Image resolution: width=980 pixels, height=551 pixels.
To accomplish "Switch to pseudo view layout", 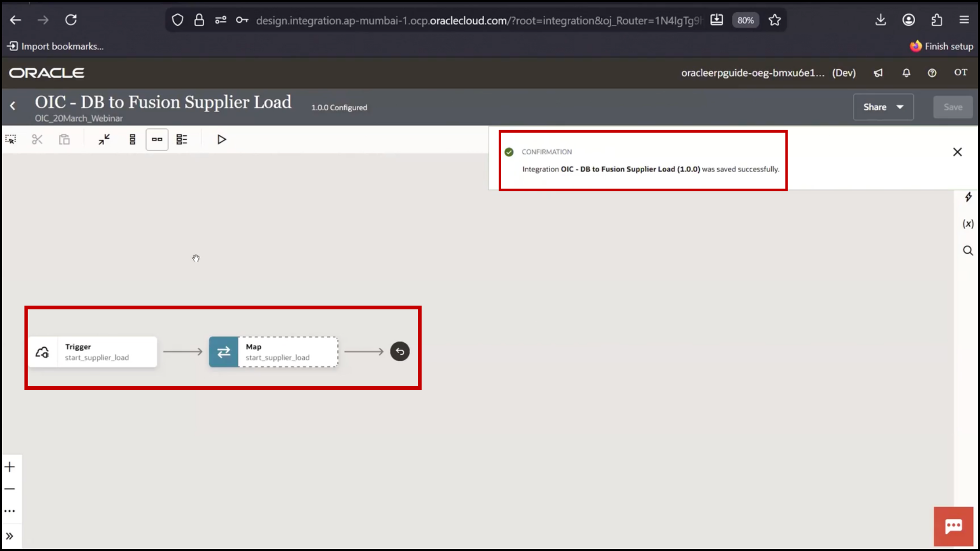I will 182,139.
